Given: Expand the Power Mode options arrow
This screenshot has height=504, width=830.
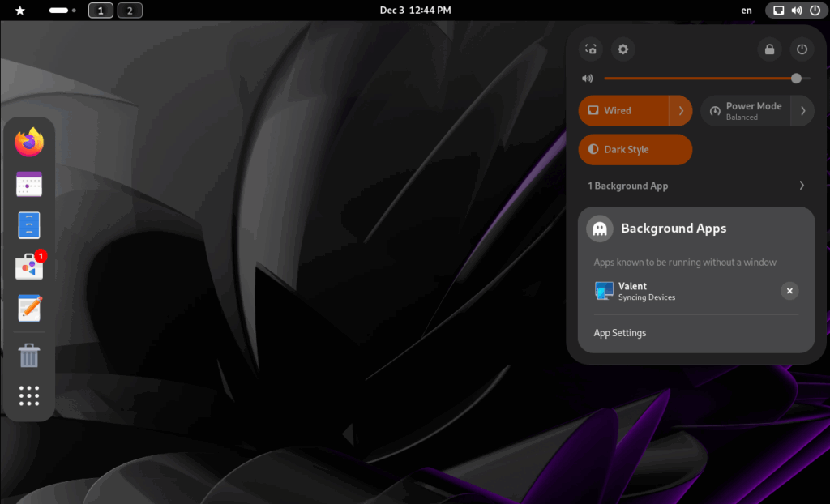Looking at the screenshot, I should coord(802,111).
